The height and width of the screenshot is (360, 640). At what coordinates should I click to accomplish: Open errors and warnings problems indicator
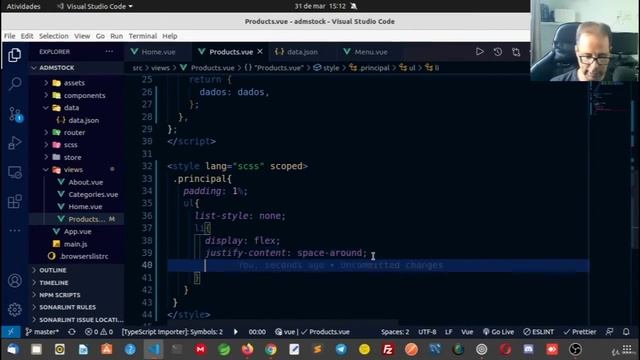(99, 332)
